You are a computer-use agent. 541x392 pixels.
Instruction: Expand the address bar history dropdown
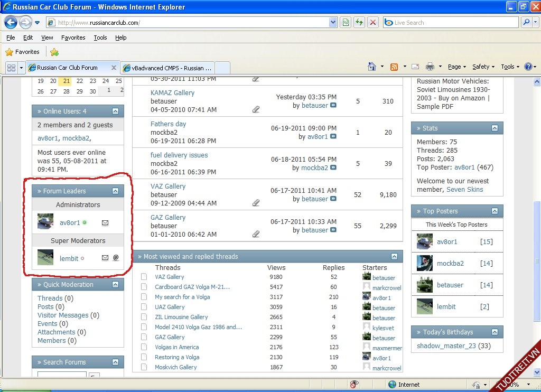(x=333, y=23)
